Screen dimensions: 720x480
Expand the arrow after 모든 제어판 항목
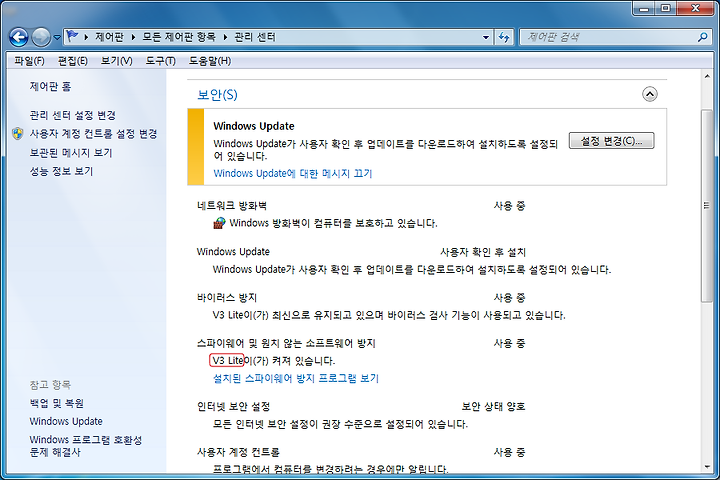pyautogui.click(x=225, y=37)
